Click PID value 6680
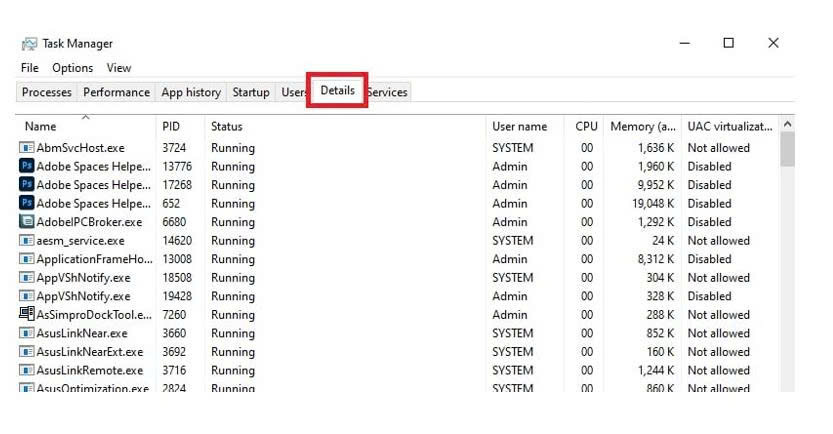The width and height of the screenshot is (833, 434). coord(174,222)
